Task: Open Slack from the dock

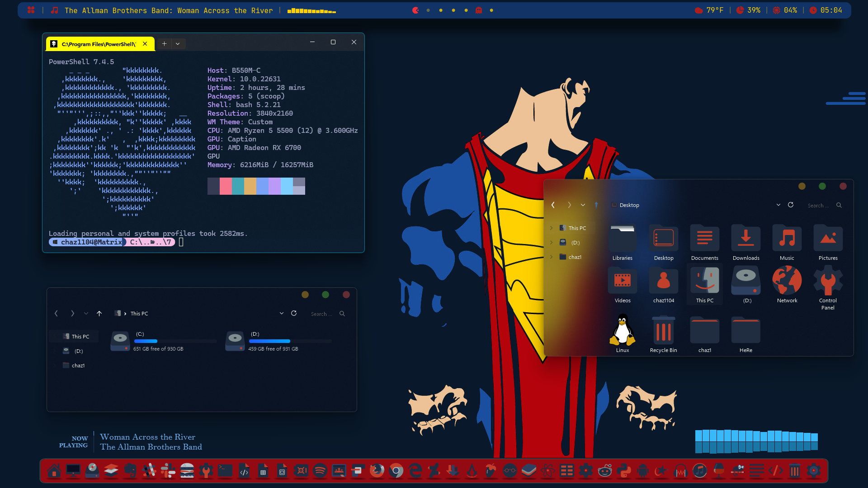Action: (x=168, y=471)
